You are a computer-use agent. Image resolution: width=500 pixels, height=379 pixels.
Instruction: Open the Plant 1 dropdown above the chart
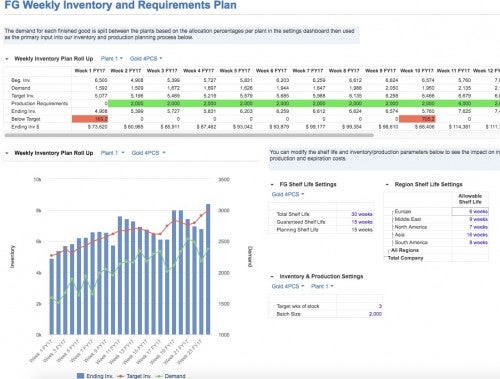coord(112,153)
